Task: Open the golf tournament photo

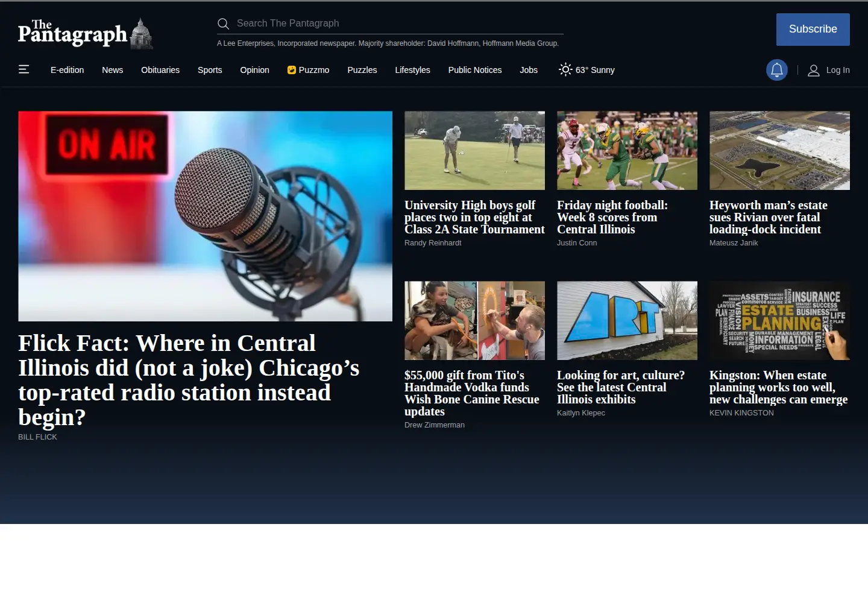Action: 474,150
